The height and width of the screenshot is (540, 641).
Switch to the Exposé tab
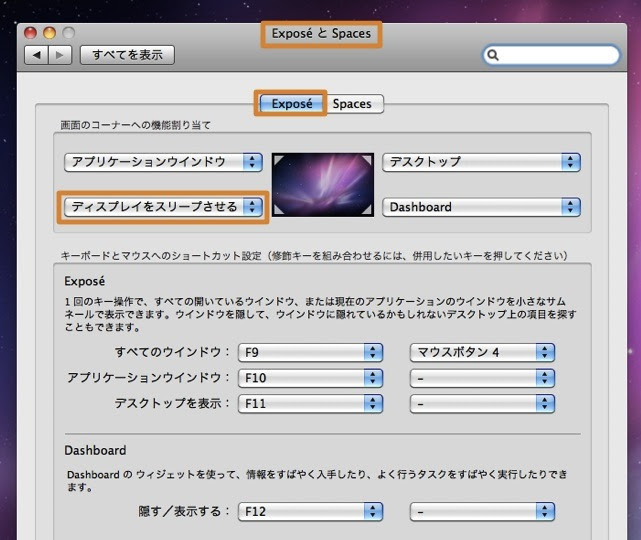291,104
